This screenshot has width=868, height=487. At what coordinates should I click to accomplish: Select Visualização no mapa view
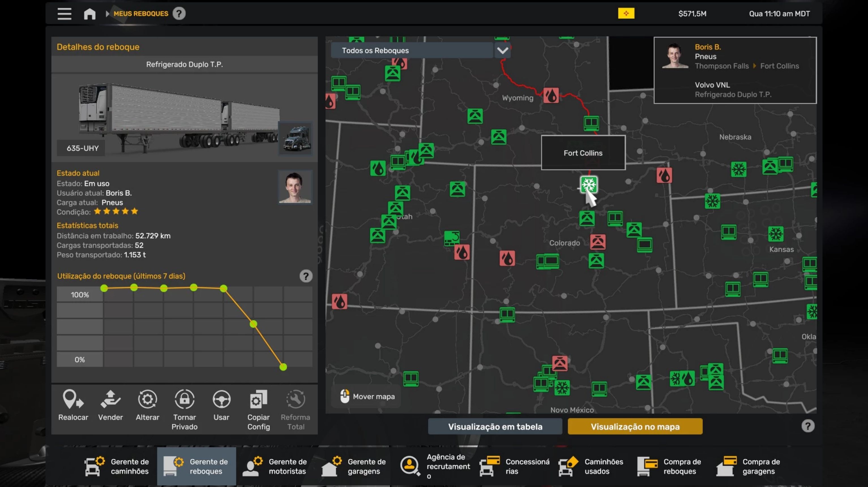(635, 427)
